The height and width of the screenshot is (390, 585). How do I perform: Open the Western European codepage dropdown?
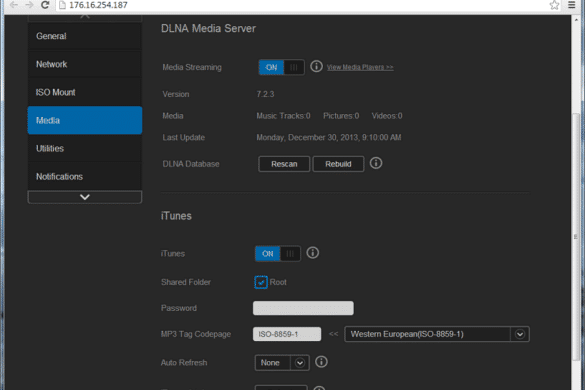437,334
